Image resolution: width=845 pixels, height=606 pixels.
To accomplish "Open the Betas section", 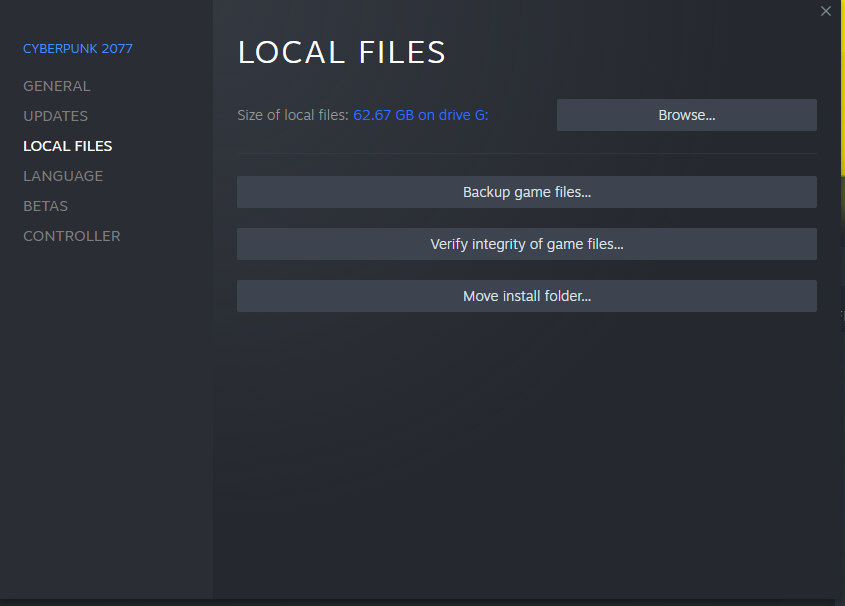I will [46, 206].
